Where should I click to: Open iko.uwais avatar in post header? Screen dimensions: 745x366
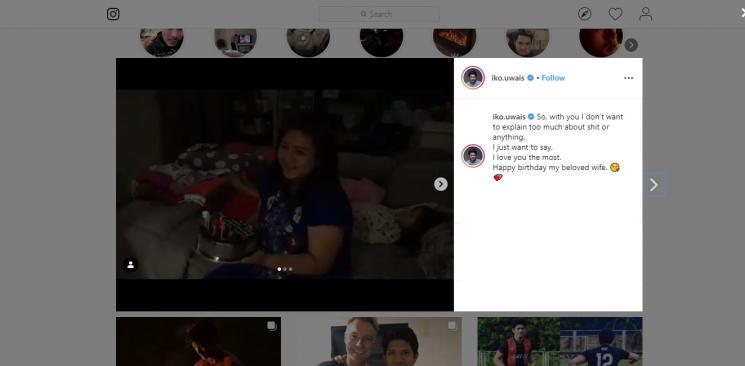tap(473, 77)
